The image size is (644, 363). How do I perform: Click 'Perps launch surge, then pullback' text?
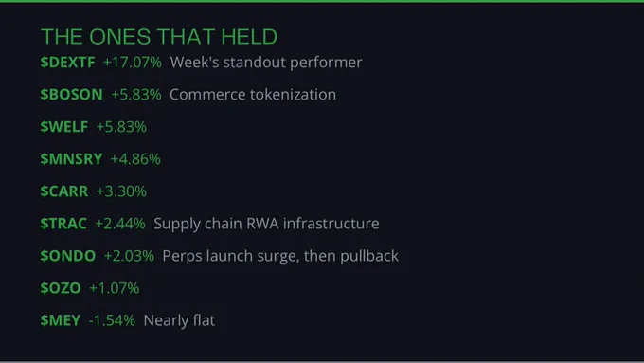pyautogui.click(x=280, y=256)
